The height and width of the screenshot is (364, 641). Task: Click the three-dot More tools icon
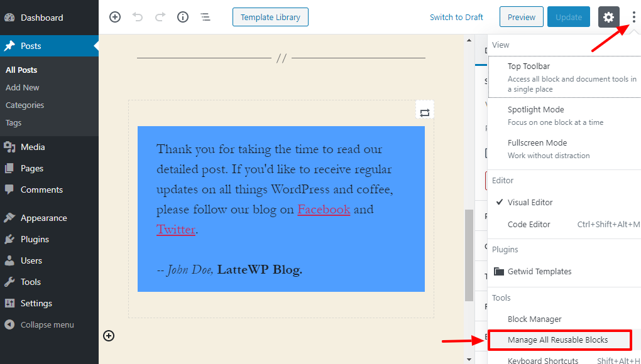point(633,17)
